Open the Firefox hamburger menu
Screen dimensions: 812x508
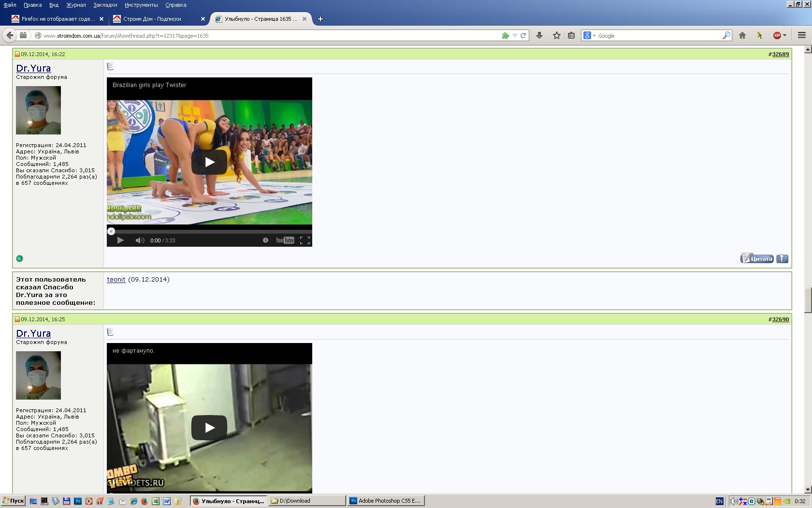[802, 35]
